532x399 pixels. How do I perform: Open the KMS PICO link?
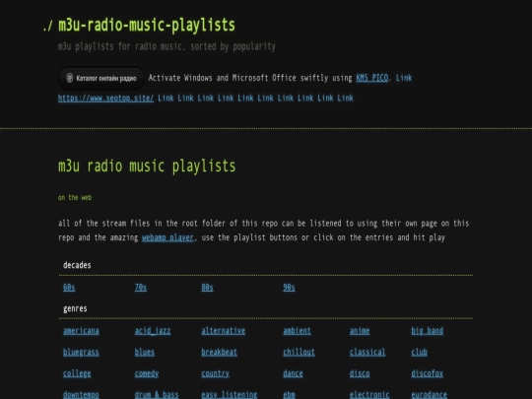click(371, 78)
